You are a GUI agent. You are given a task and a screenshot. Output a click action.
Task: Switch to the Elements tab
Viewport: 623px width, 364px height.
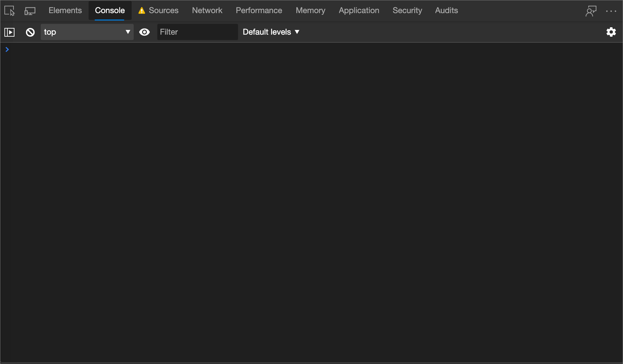click(x=65, y=10)
